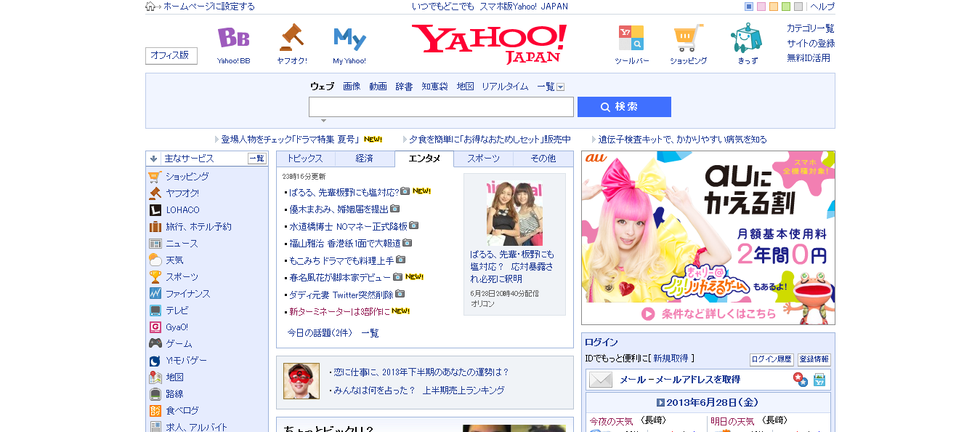
Task: Click the masked man fortune thumbnail
Action: pos(301,381)
